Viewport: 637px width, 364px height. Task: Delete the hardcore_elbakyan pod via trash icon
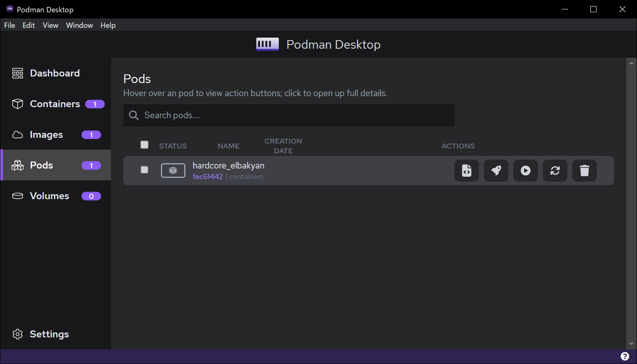pyautogui.click(x=585, y=170)
